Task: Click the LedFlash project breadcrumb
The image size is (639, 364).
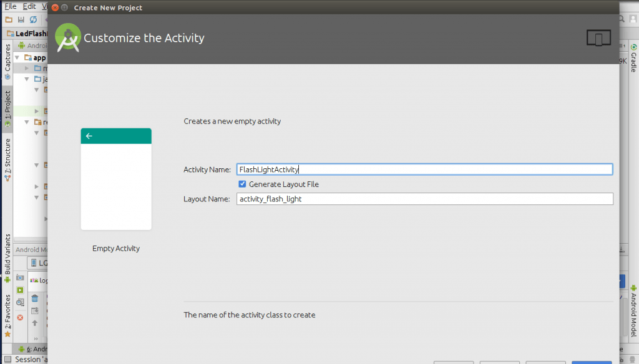Action: point(27,34)
